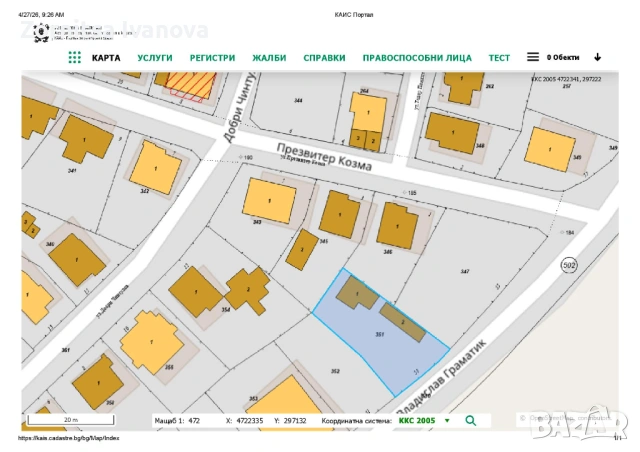Image resolution: width=640 pixels, height=452 pixels.
Task: Click the download arrow icon
Action: (x=598, y=58)
